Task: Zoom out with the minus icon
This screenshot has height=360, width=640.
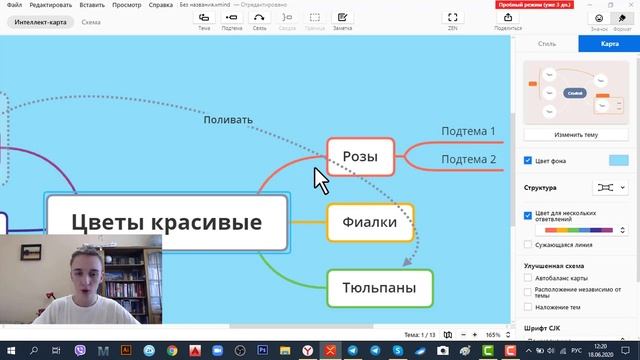Action: click(x=463, y=335)
